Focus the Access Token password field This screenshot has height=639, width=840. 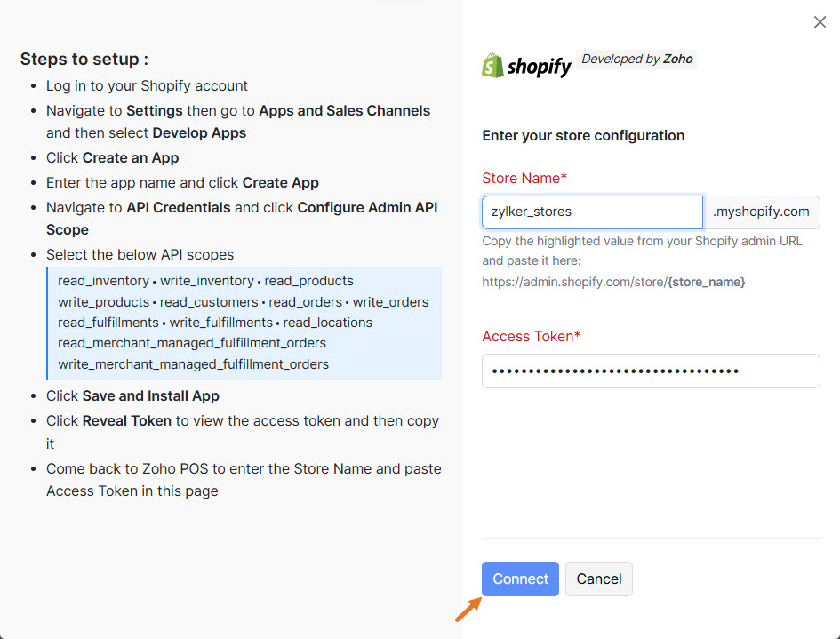650,371
